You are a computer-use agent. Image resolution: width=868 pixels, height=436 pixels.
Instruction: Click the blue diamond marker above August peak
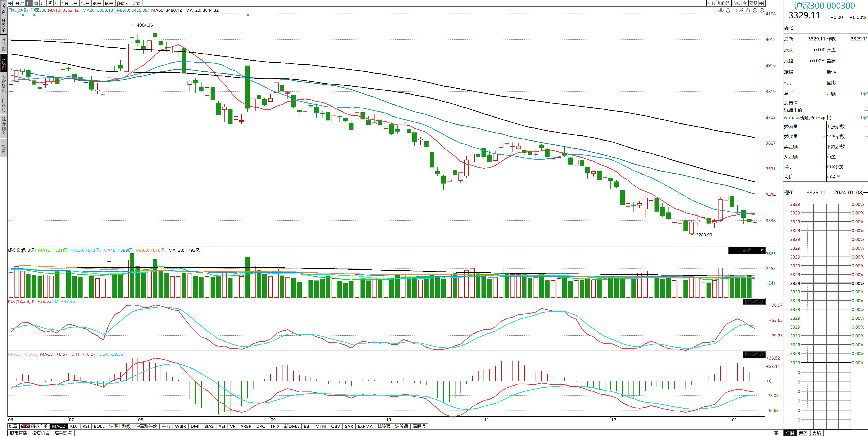(x=248, y=15)
